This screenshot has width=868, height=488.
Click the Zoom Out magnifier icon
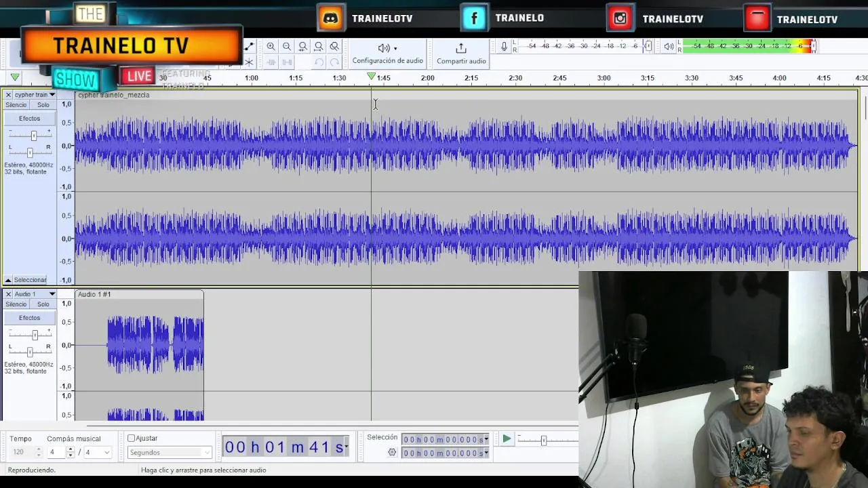point(287,47)
